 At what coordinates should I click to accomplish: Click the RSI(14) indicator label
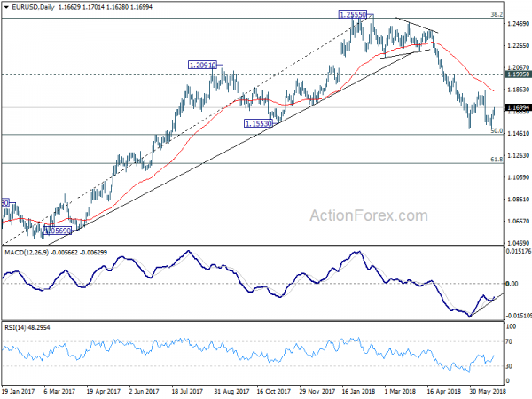[x=16, y=327]
